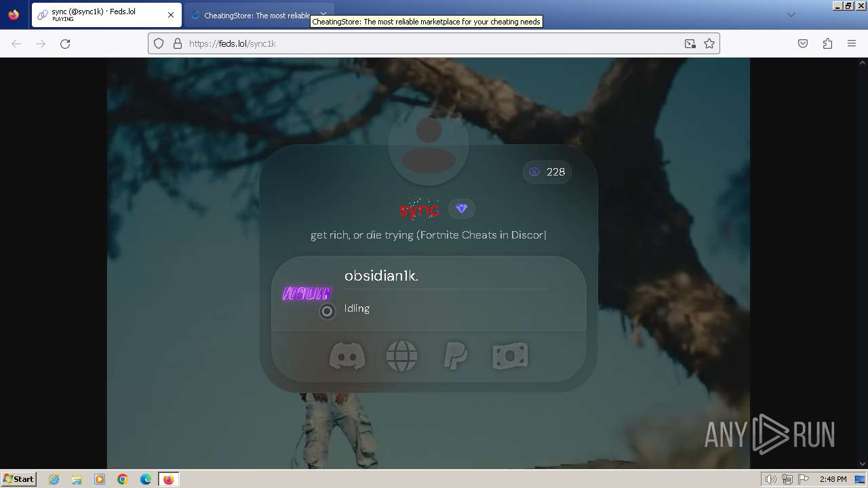This screenshot has height=488, width=868.
Task: Launch Microsoft Edge from the taskbar
Action: coord(146,479)
